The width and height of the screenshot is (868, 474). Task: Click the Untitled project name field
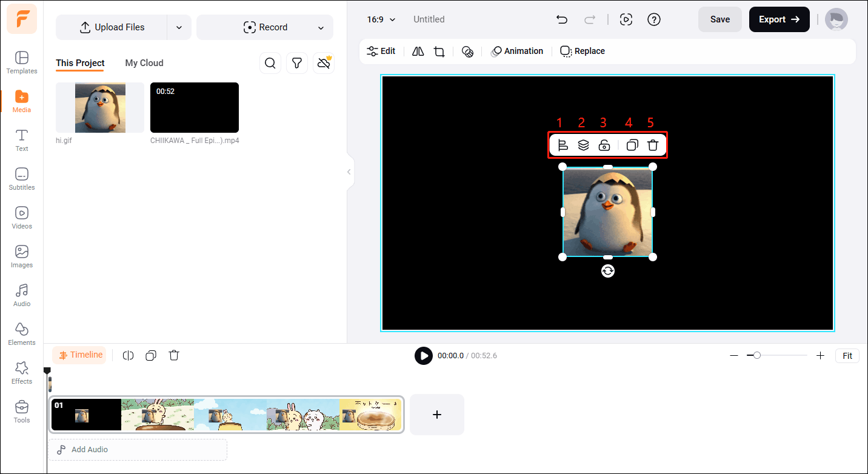point(429,19)
